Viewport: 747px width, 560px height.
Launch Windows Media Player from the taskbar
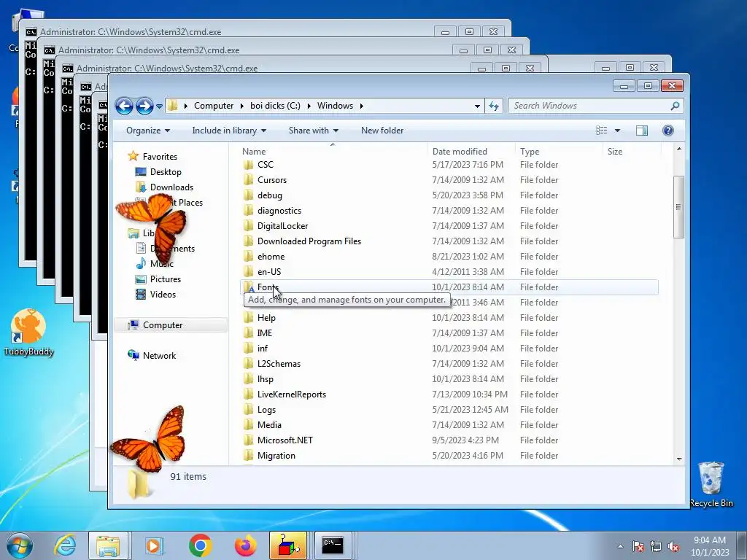[153, 545]
